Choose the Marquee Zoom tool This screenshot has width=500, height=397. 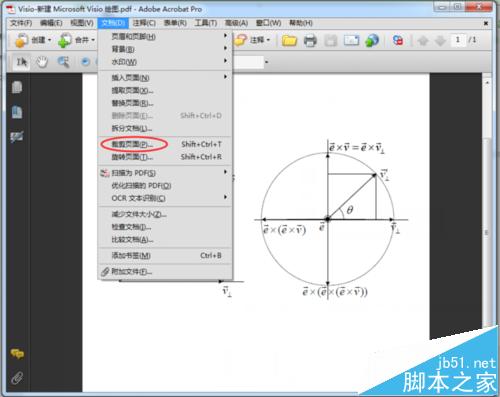tap(63, 62)
